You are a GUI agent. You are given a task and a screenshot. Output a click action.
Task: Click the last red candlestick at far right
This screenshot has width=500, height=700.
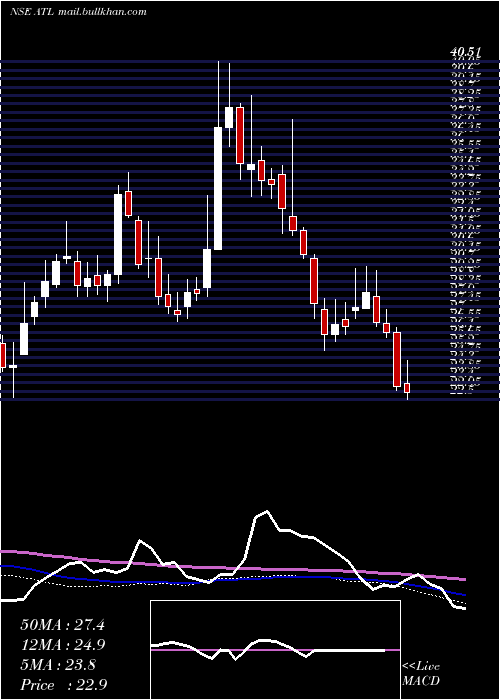coord(407,388)
